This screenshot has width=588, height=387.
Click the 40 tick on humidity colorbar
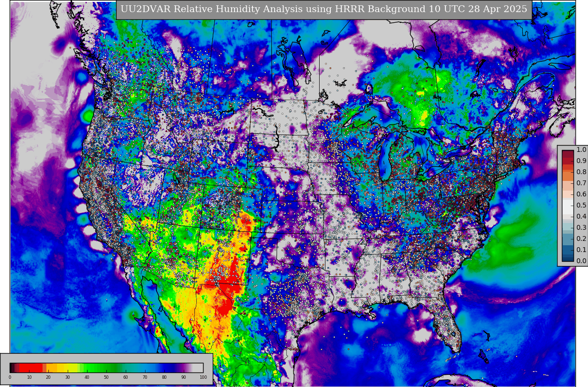click(87, 377)
